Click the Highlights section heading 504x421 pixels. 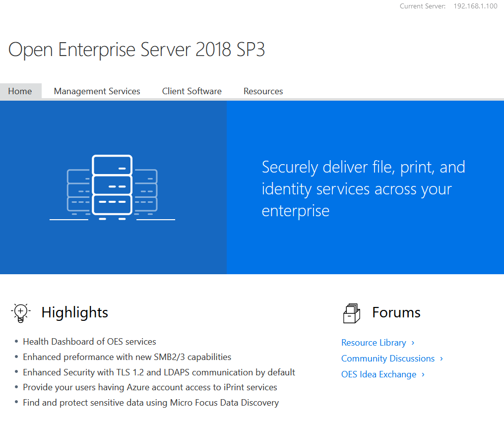[x=74, y=312]
